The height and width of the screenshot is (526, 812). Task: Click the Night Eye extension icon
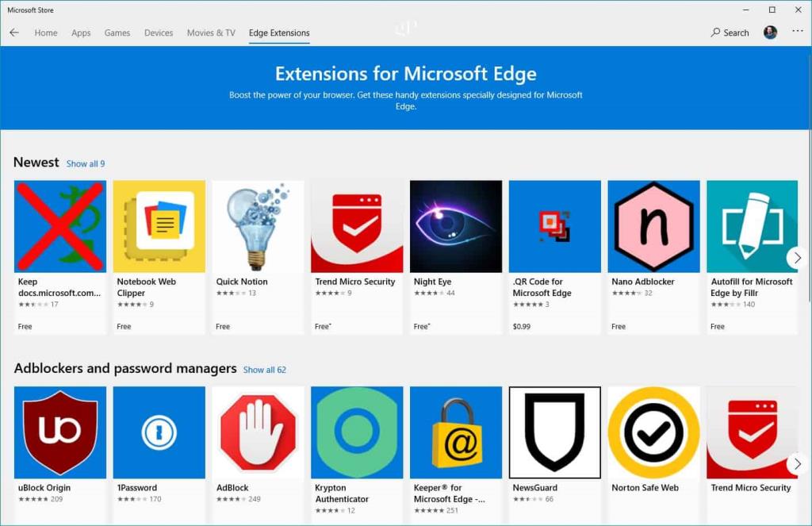click(456, 226)
